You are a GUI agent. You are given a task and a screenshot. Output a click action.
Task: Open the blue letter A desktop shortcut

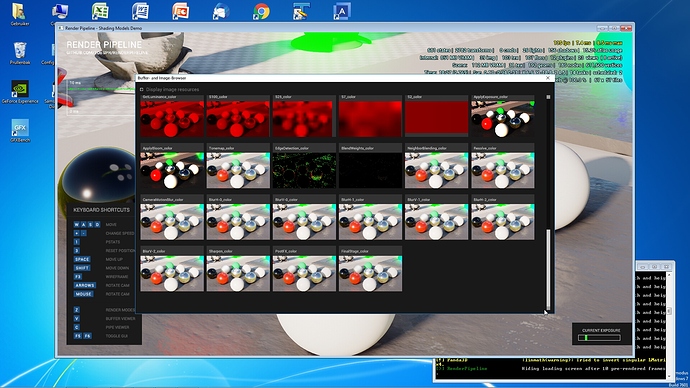(342, 11)
